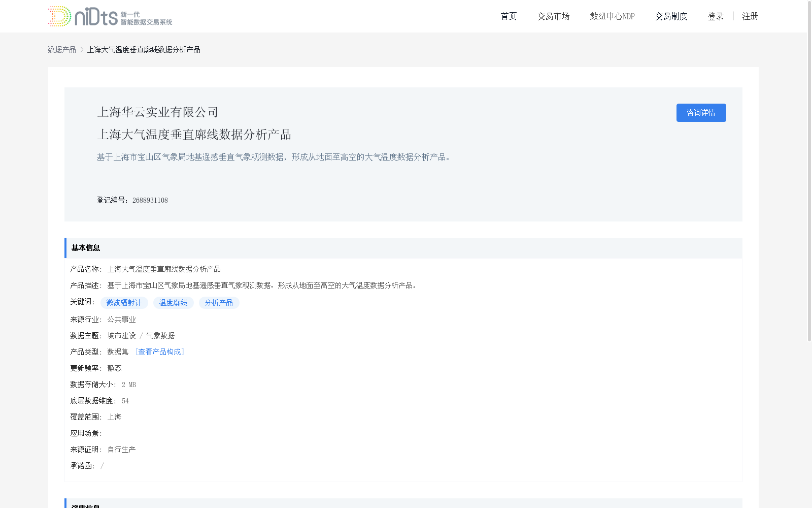Click the 微波辐射计 keyword tag
812x508 pixels.
coord(124,303)
